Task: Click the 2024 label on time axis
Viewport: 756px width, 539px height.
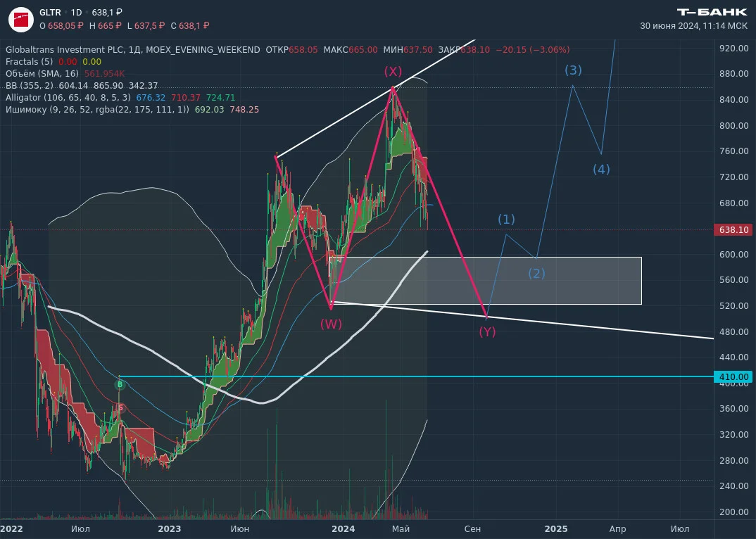Action: click(x=344, y=529)
